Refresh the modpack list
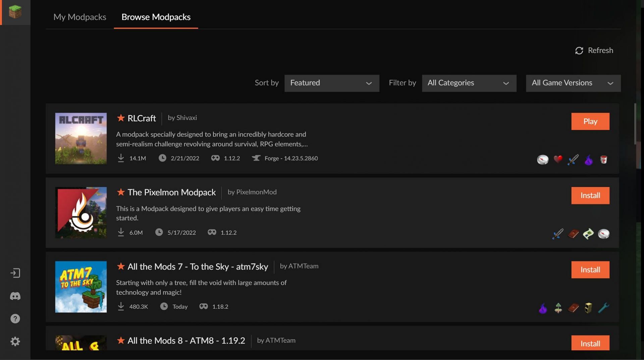 click(594, 51)
